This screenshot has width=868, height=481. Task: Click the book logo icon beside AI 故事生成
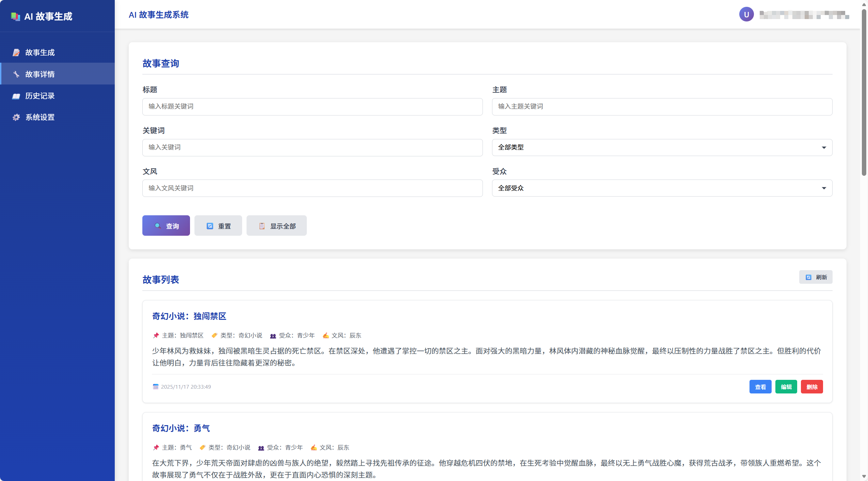[x=15, y=16]
